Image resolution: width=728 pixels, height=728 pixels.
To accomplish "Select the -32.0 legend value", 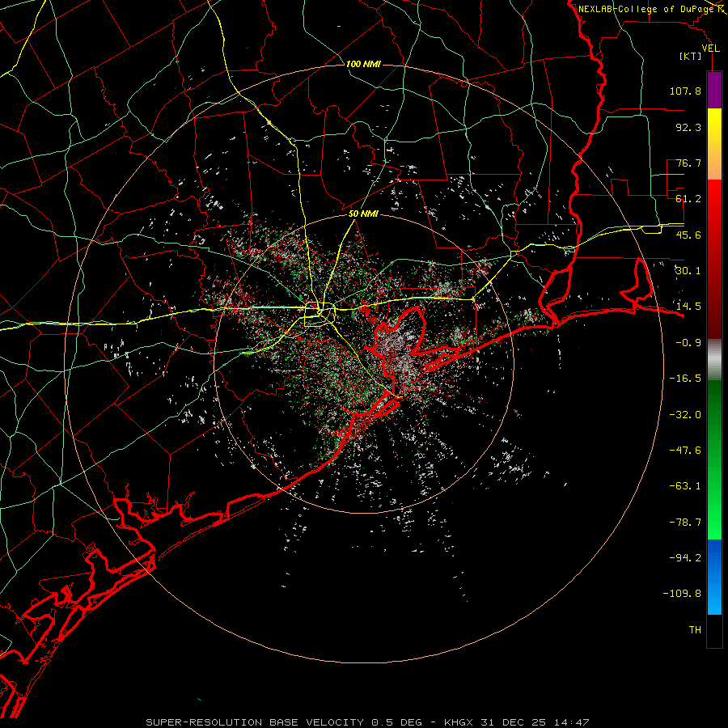I will (685, 415).
